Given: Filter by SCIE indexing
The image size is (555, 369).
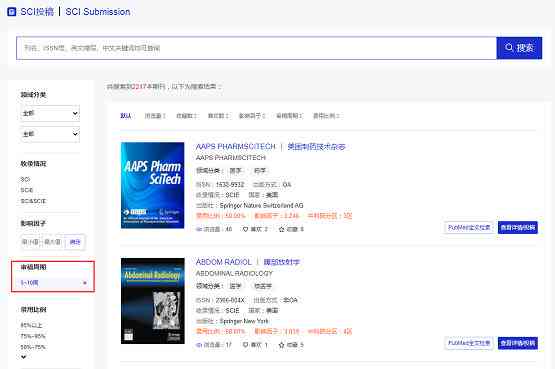Looking at the screenshot, I should click(x=27, y=190).
